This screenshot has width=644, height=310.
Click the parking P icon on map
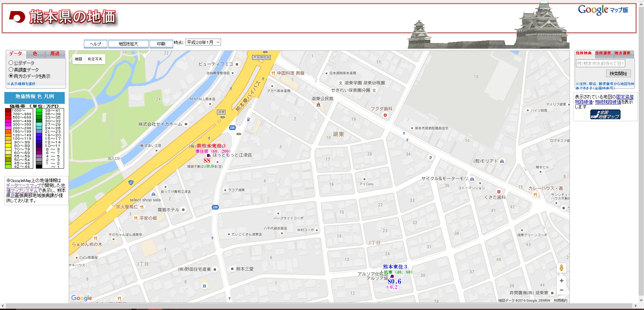[431, 158]
